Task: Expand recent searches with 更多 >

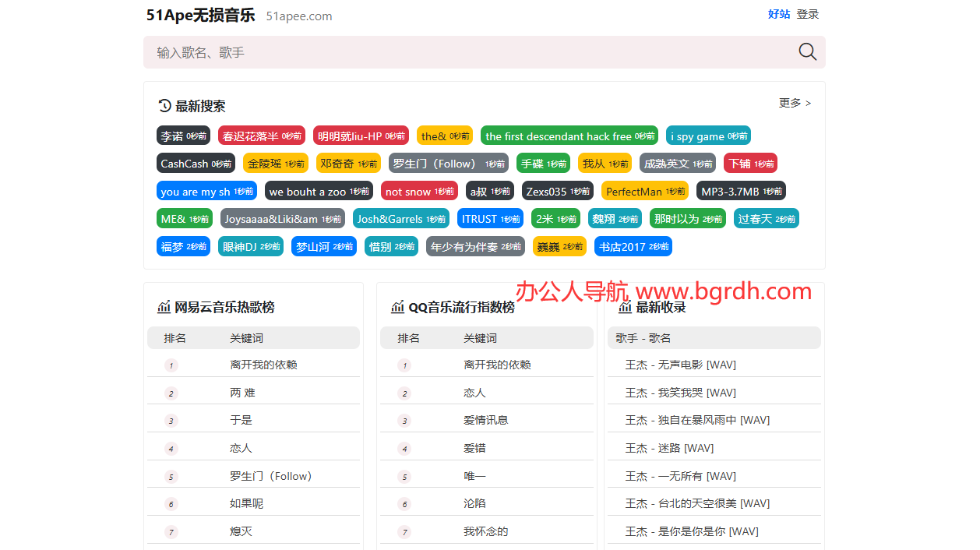Action: [795, 103]
